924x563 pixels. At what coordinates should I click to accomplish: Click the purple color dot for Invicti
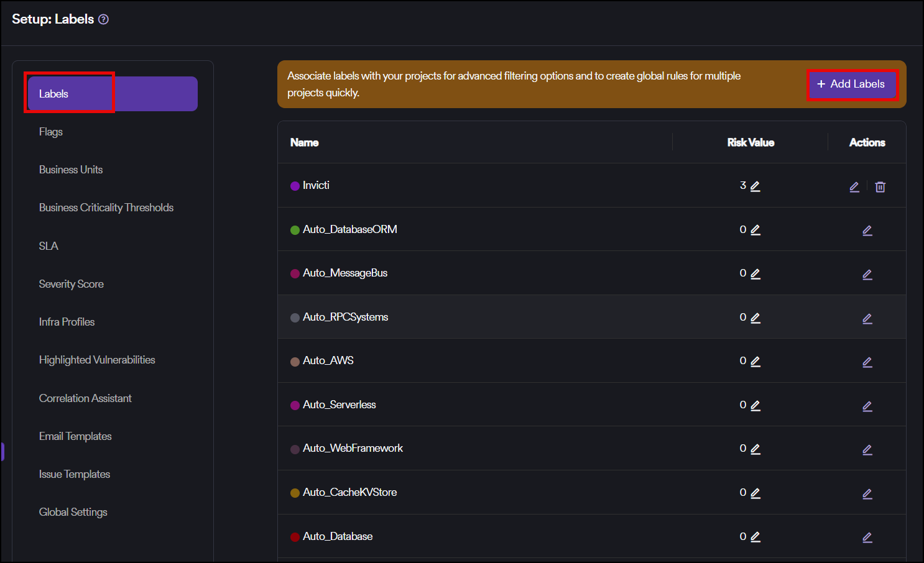pos(295,186)
